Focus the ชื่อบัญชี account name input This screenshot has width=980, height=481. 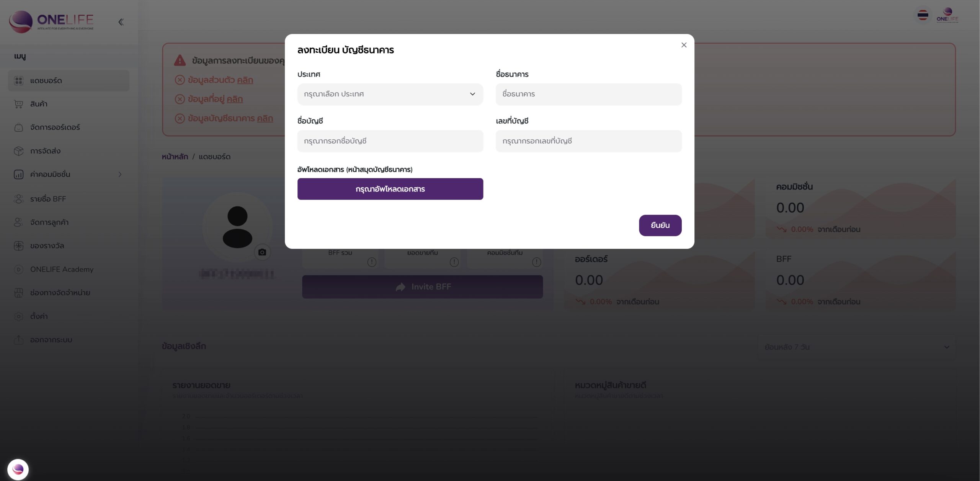(x=390, y=141)
